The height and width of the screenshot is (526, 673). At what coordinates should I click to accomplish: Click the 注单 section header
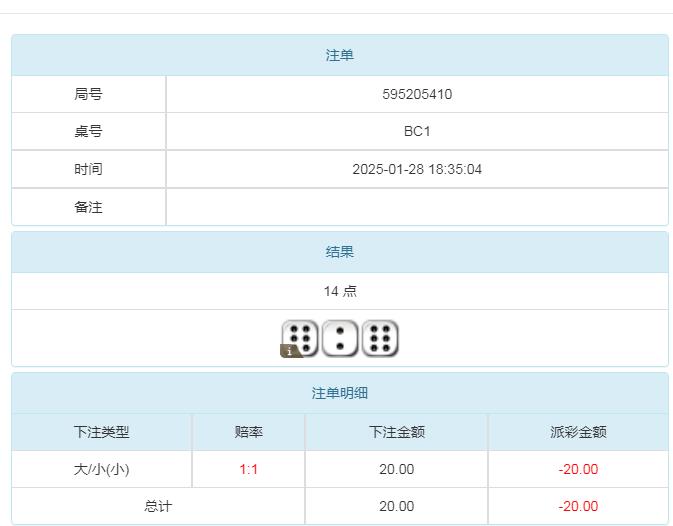point(340,55)
